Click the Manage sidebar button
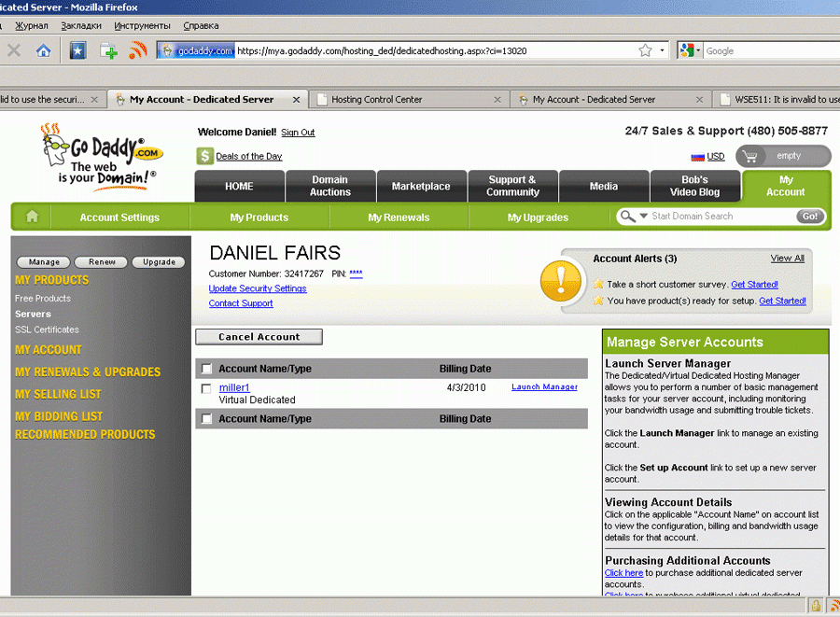 [x=44, y=262]
